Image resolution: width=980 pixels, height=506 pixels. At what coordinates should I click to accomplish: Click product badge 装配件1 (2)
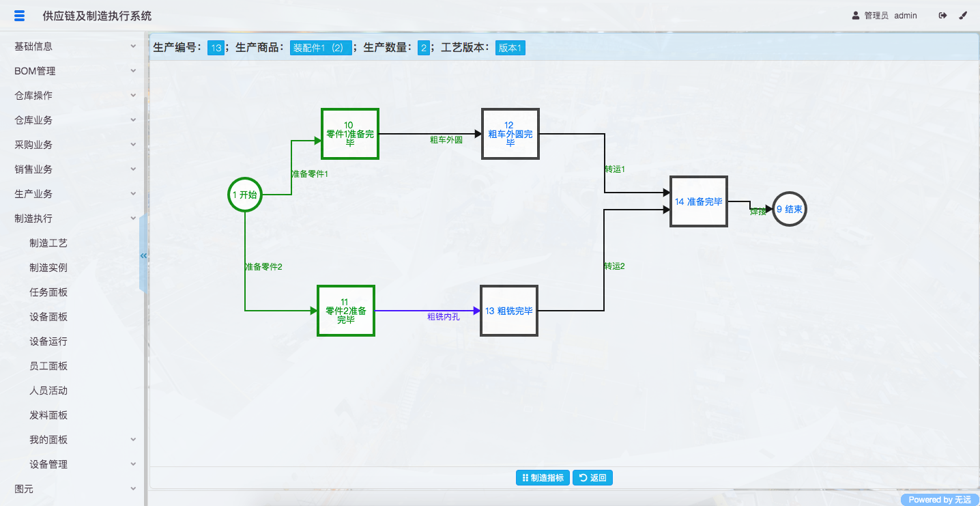click(321, 48)
